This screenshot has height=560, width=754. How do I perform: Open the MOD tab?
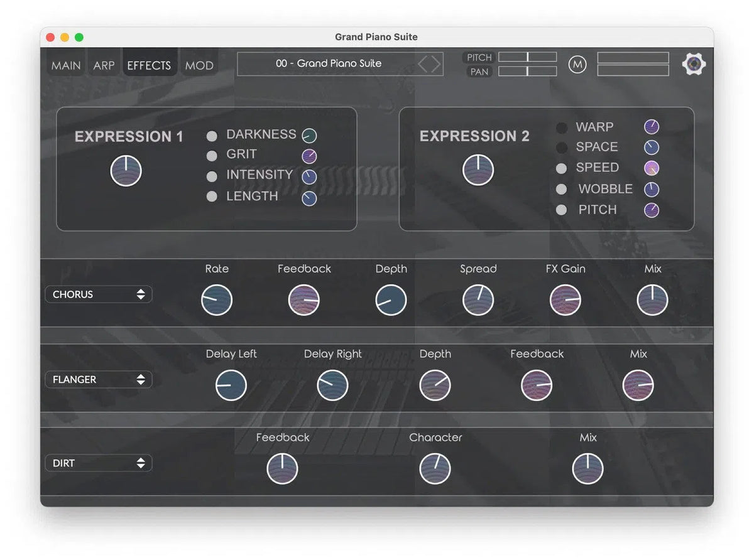pos(199,65)
